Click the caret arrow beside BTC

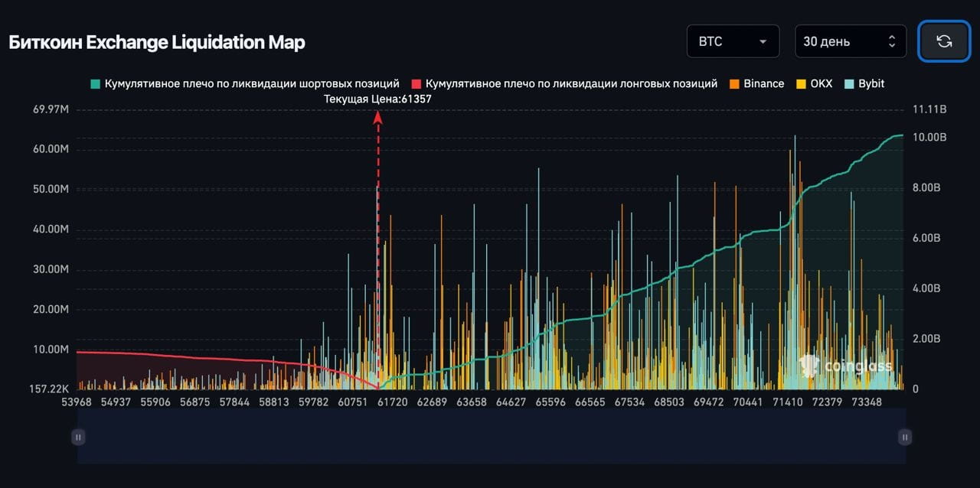[x=763, y=41]
